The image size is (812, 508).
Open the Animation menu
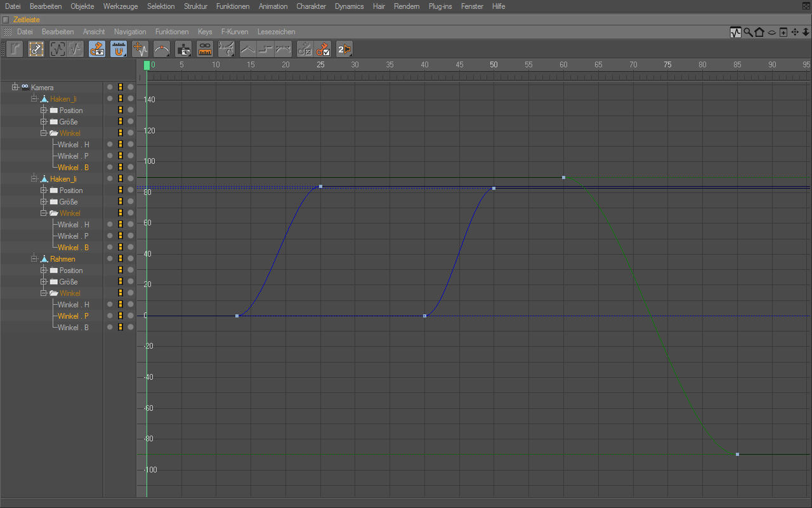(273, 6)
